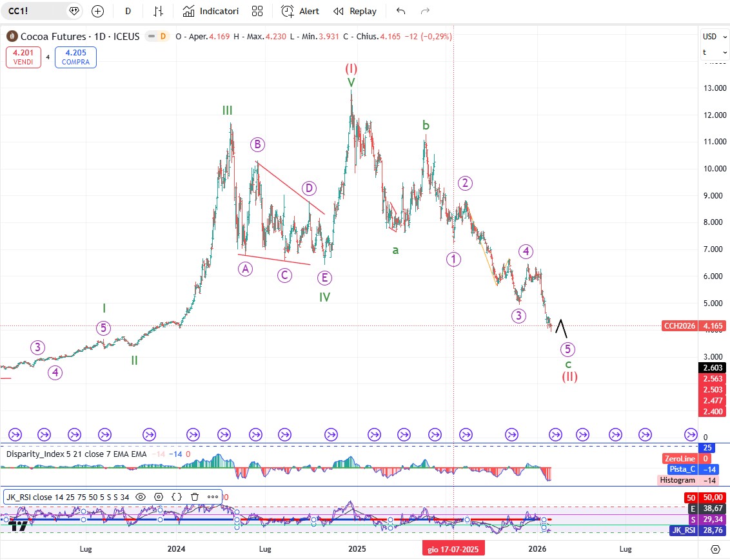This screenshot has width=730, height=560.
Task: Remove JK_RSI indicator with trash icon
Action: pos(194,497)
